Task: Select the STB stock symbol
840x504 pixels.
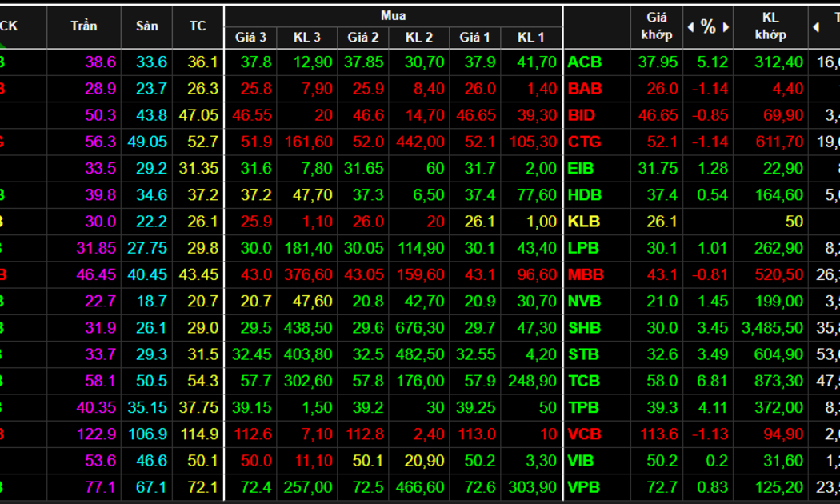Action: (x=583, y=354)
